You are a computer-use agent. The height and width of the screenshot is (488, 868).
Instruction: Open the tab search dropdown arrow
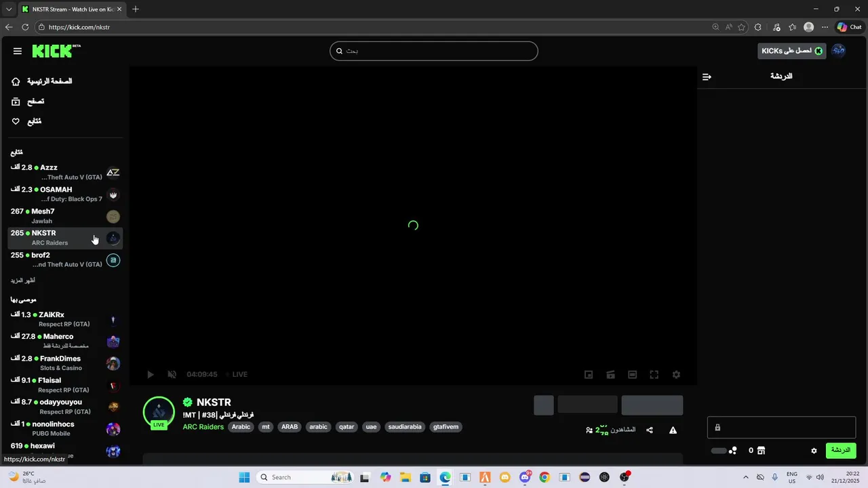click(x=9, y=9)
